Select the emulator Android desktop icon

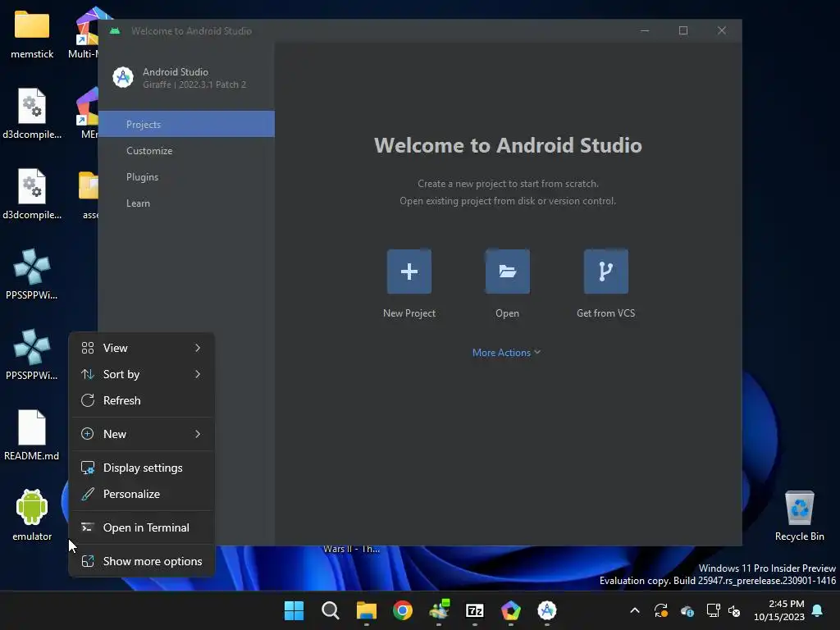pyautogui.click(x=32, y=515)
